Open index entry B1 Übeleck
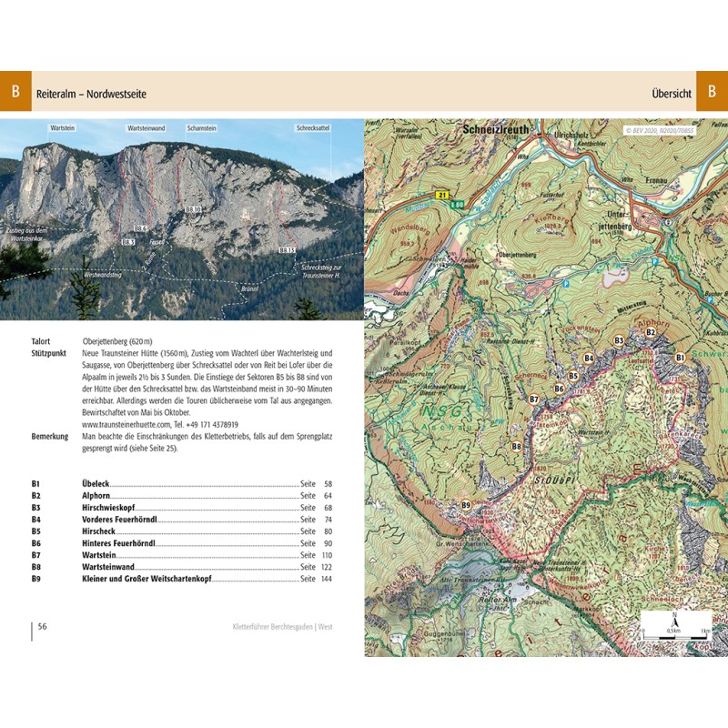The width and height of the screenshot is (728, 728). 181,484
